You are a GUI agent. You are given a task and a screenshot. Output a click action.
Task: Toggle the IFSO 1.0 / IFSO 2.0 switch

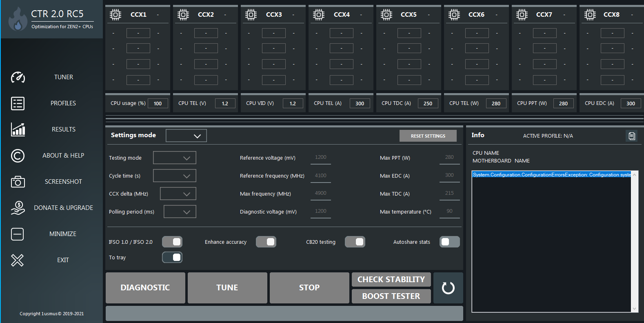[172, 242]
